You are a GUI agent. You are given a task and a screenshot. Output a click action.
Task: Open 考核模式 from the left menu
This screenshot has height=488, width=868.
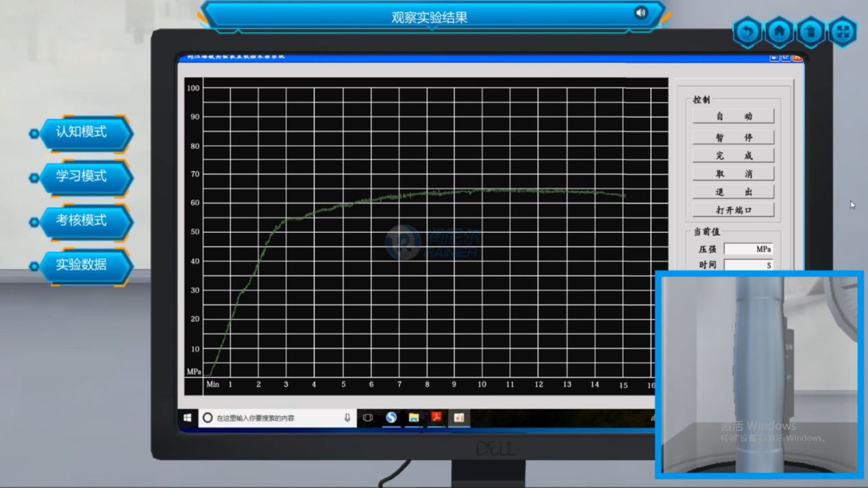[x=82, y=221]
